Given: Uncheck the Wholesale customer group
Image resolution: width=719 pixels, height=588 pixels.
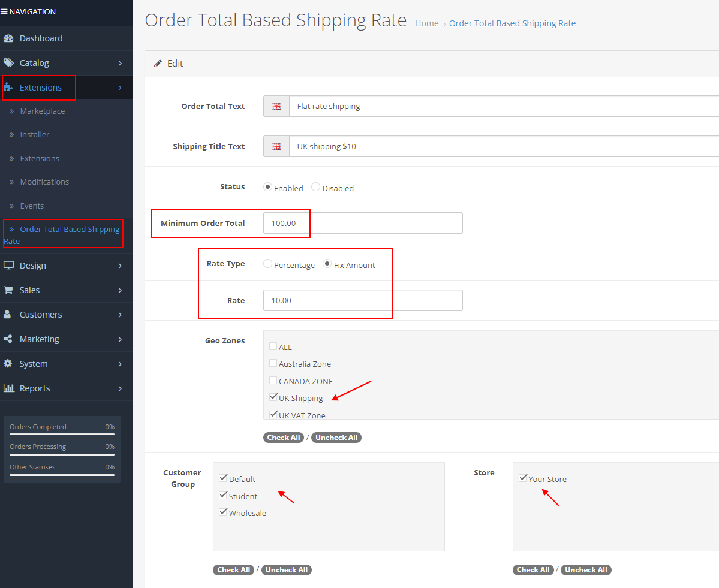Looking at the screenshot, I should [223, 511].
